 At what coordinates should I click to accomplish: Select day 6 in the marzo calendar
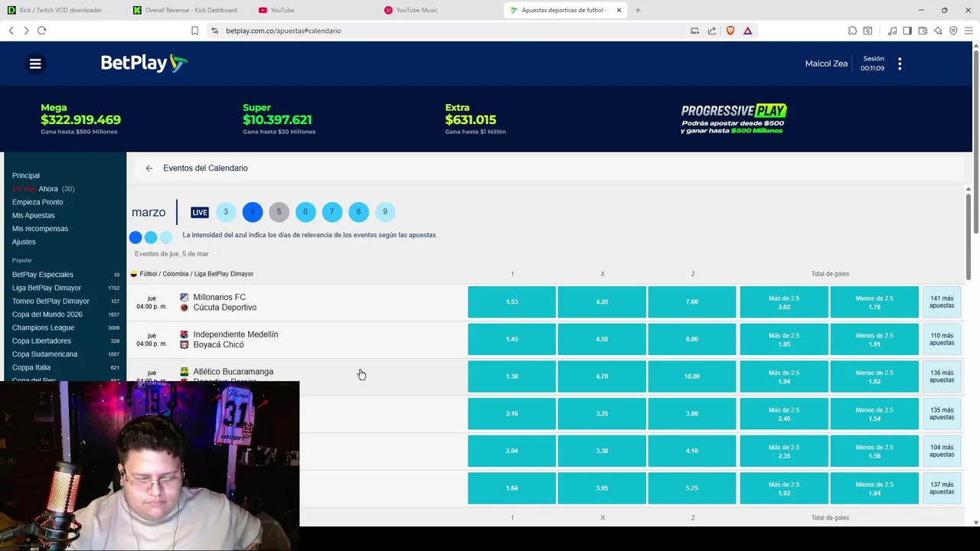pos(305,212)
